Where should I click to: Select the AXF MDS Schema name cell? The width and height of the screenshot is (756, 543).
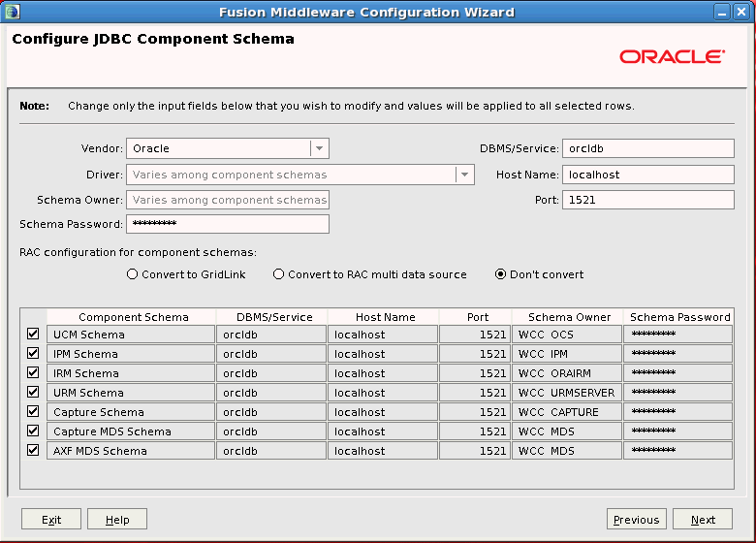(x=131, y=451)
